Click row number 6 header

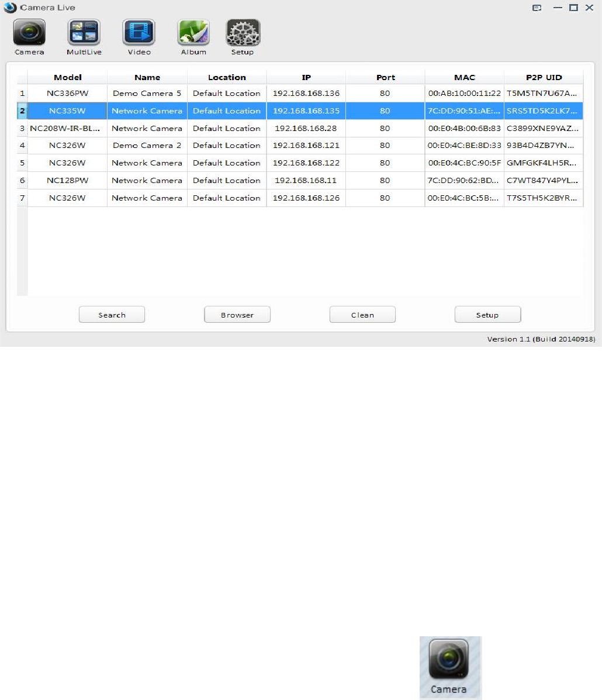point(22,180)
